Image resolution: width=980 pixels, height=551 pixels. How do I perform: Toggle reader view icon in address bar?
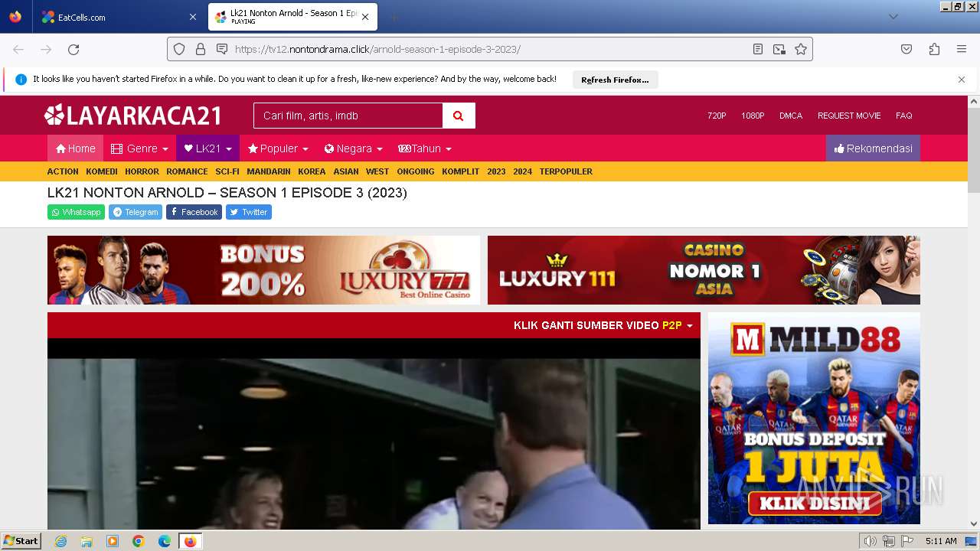click(758, 49)
